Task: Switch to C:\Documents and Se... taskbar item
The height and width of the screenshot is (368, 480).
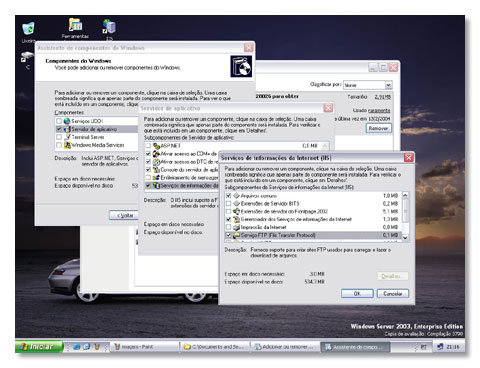Action: point(215,347)
